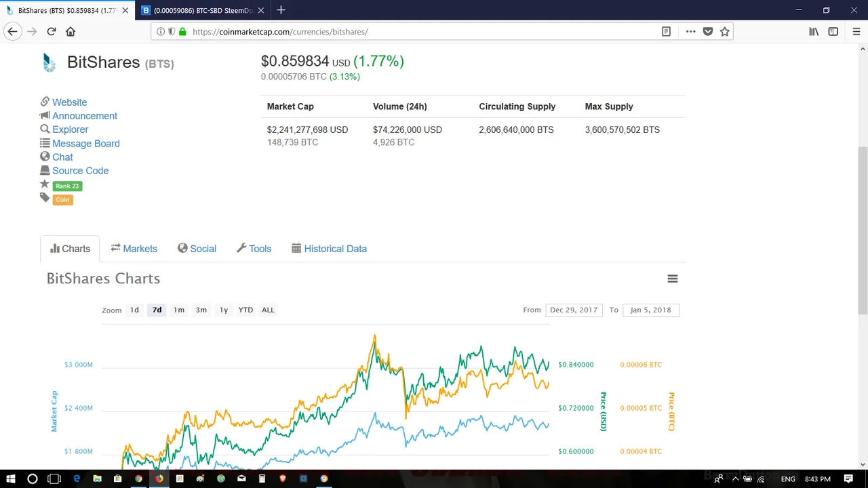Click the orange Coin tag badge
This screenshot has width=868, height=488.
point(62,199)
